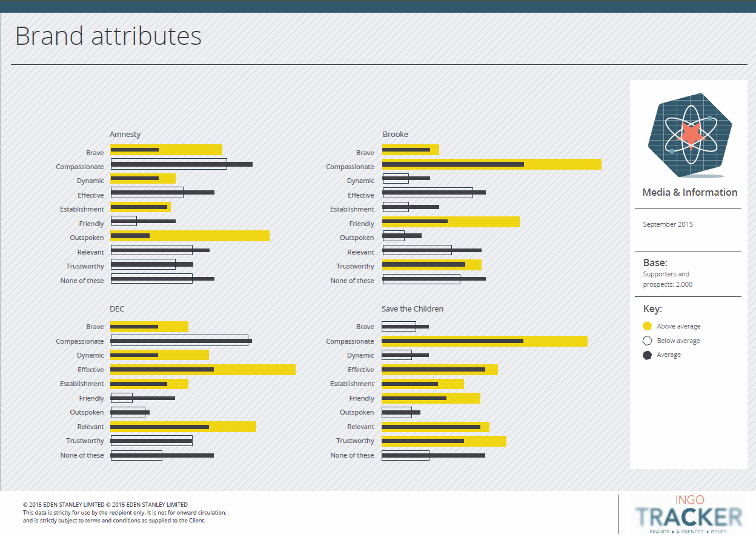The image size is (756, 537).
Task: Click the None of these label in DEC chart
Action: tap(82, 455)
